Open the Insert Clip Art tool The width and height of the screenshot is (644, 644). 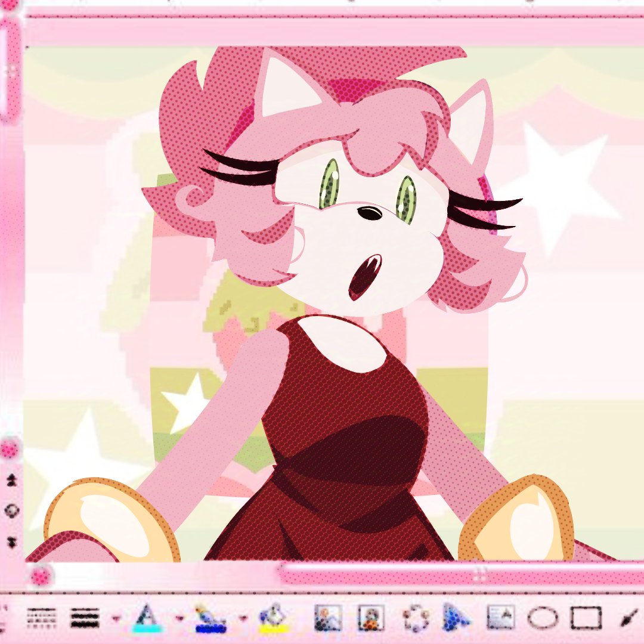[x=371, y=618]
